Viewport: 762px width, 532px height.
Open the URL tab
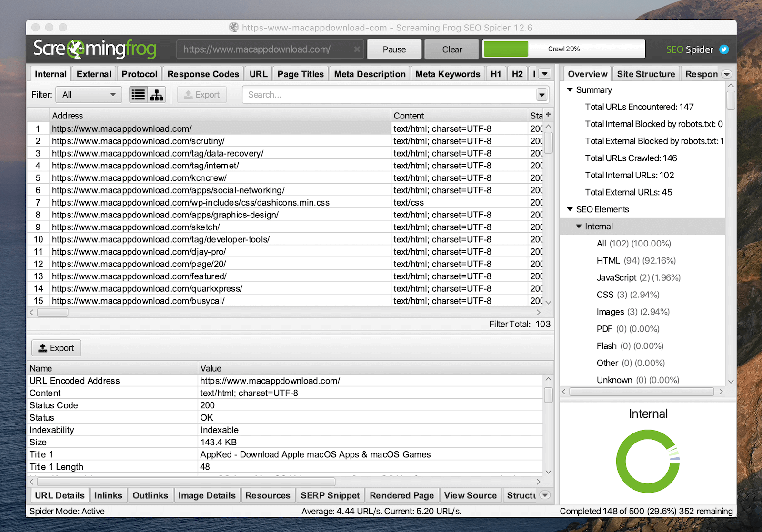coord(258,74)
